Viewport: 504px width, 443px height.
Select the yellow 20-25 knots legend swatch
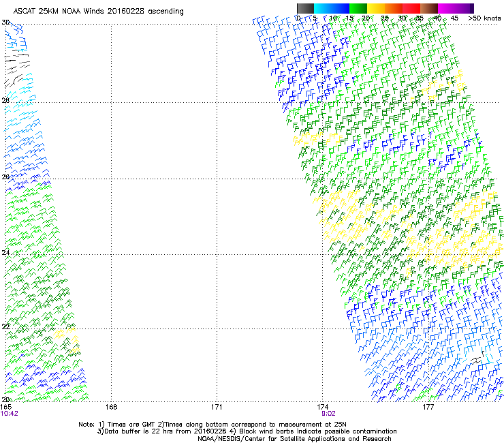point(376,8)
